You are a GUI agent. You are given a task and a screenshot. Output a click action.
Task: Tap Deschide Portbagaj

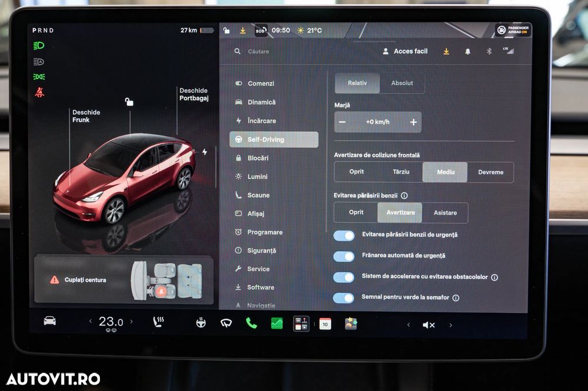193,94
